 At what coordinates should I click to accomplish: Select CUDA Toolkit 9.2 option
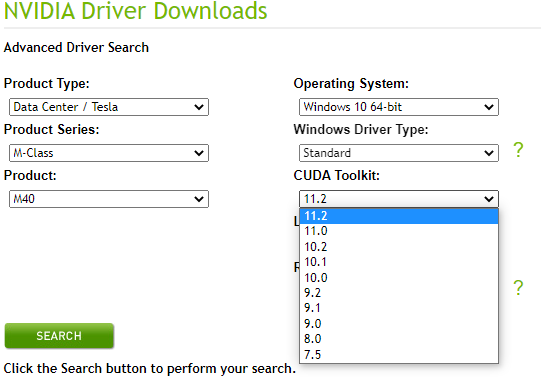pos(399,293)
